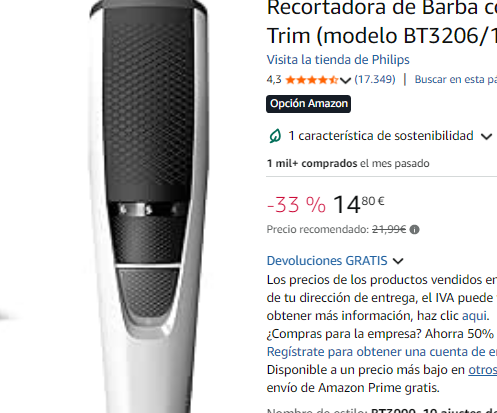Click the 14,80 € price
Screen dimensions: 497x413
point(359,204)
